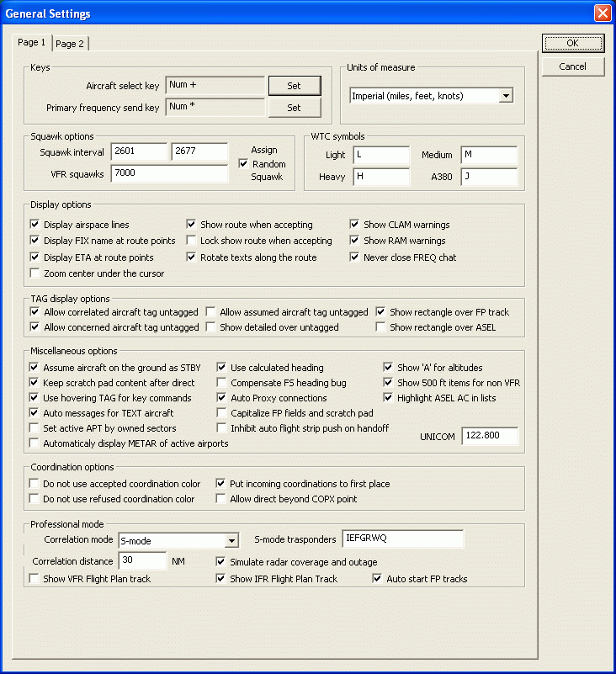Click the Primary frequency send key field
Image resolution: width=616 pixels, height=674 pixels.
coord(215,107)
